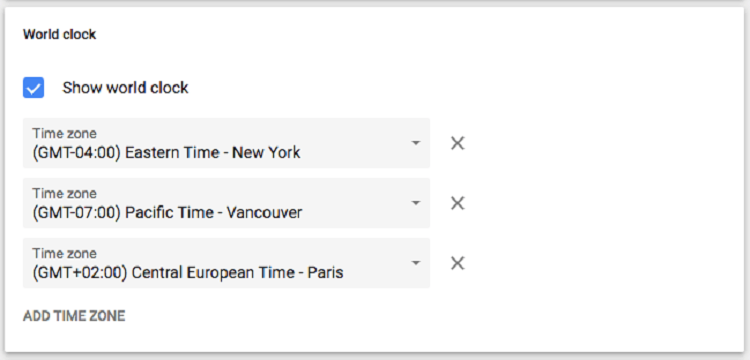
Task: Open the Central European Time - Paris selector
Action: [x=226, y=263]
